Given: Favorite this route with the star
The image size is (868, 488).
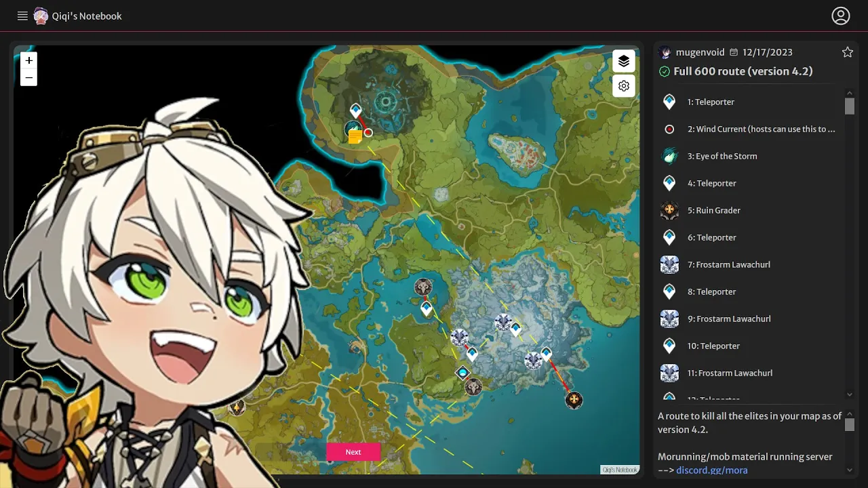Looking at the screenshot, I should click(x=847, y=52).
